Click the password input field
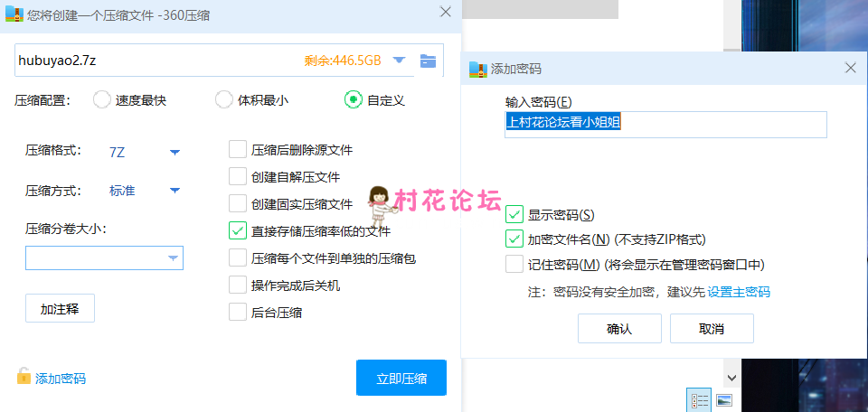This screenshot has width=868, height=412. [665, 125]
